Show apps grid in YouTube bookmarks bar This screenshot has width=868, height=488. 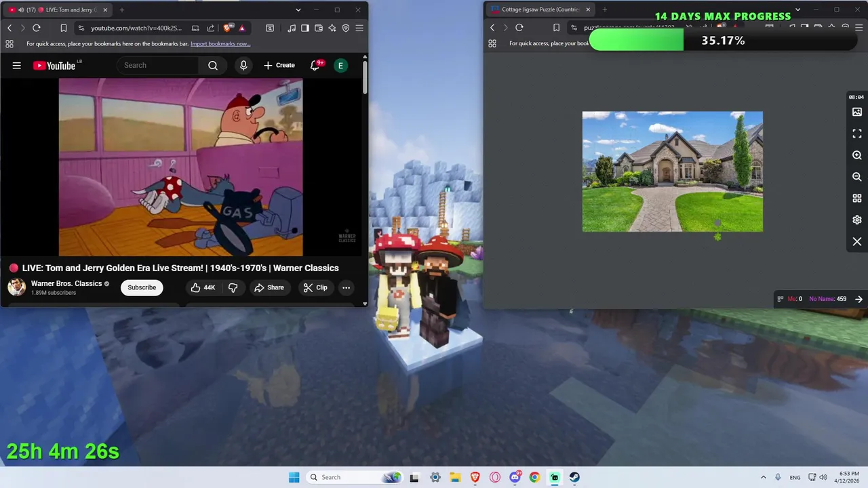pos(9,43)
